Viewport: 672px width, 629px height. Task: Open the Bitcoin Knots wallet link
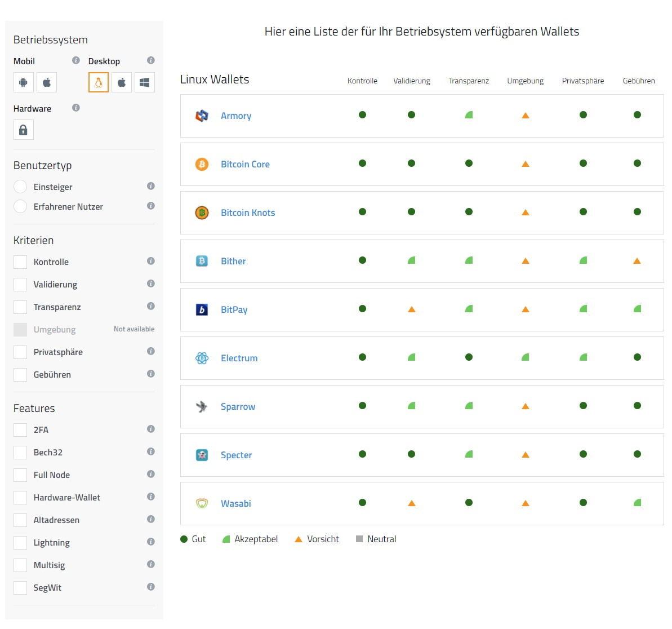[248, 212]
